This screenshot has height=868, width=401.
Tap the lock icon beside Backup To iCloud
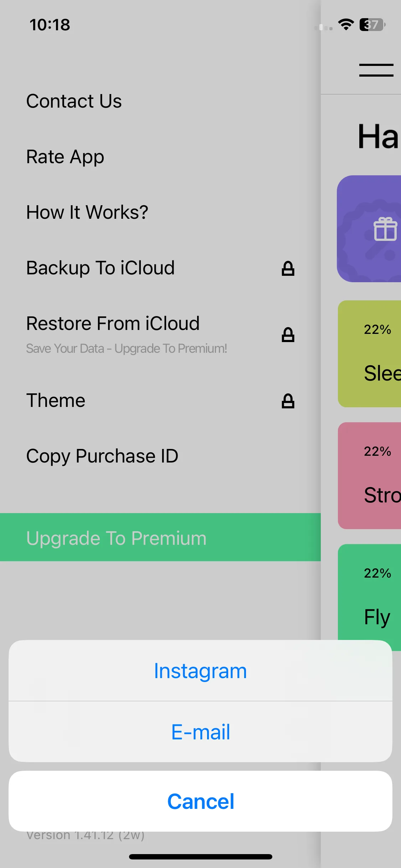[x=288, y=268]
